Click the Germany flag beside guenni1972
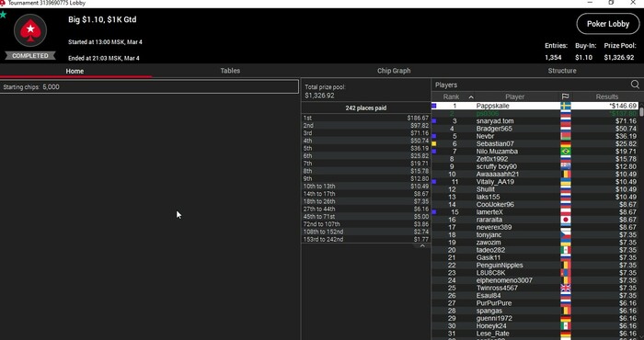Screen dimensions: 644x340 [566, 318]
